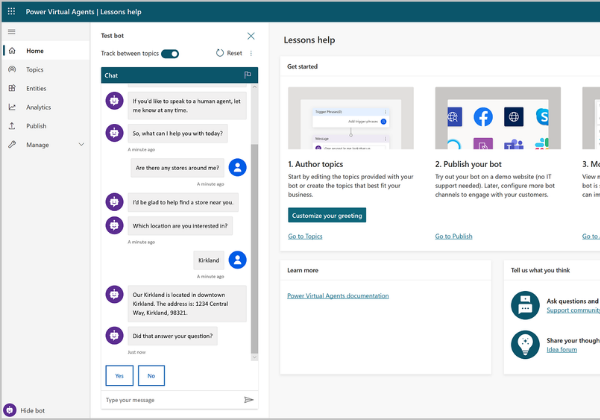Click bot avatar beside 'what can I help' message

(x=114, y=133)
